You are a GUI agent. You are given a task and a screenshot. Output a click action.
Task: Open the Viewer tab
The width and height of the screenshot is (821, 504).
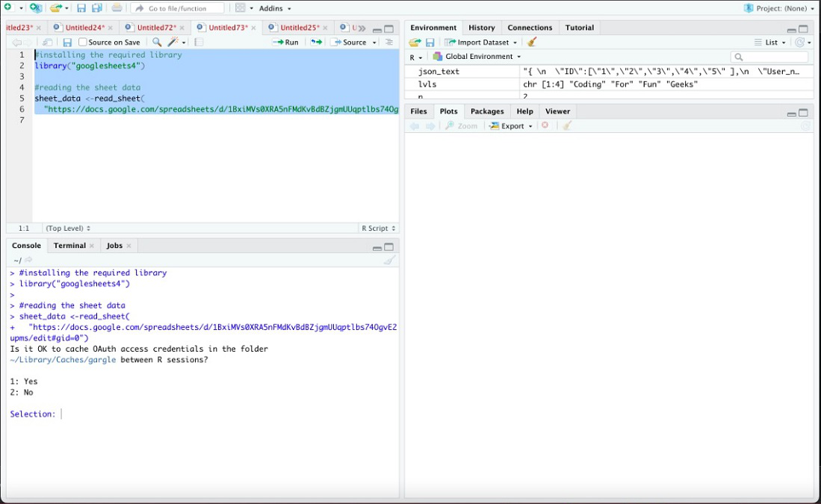(x=557, y=111)
